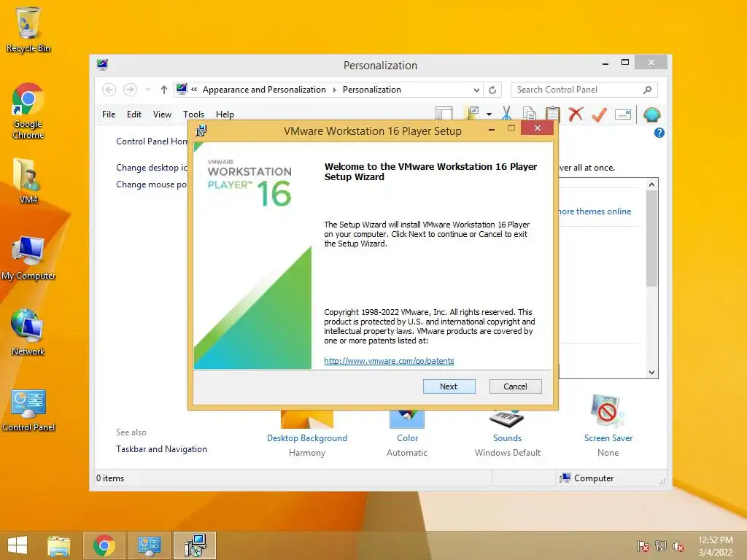Open the Help menu in Personalization
The width and height of the screenshot is (747, 560).
(x=225, y=114)
